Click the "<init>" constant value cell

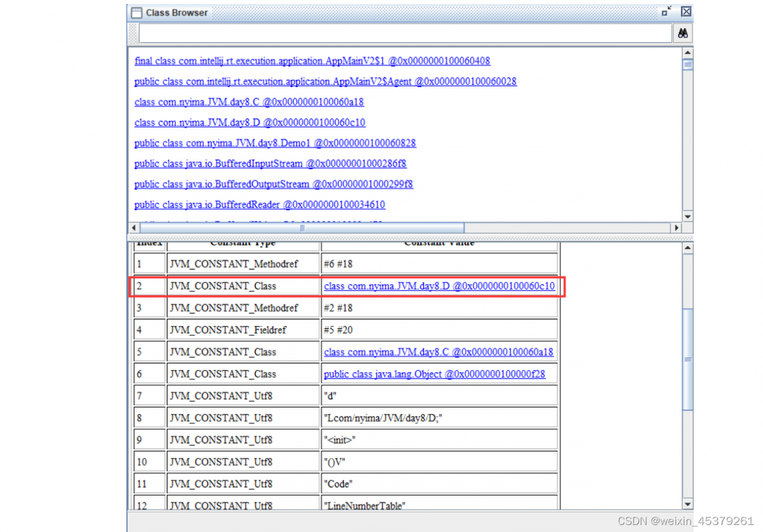point(440,440)
